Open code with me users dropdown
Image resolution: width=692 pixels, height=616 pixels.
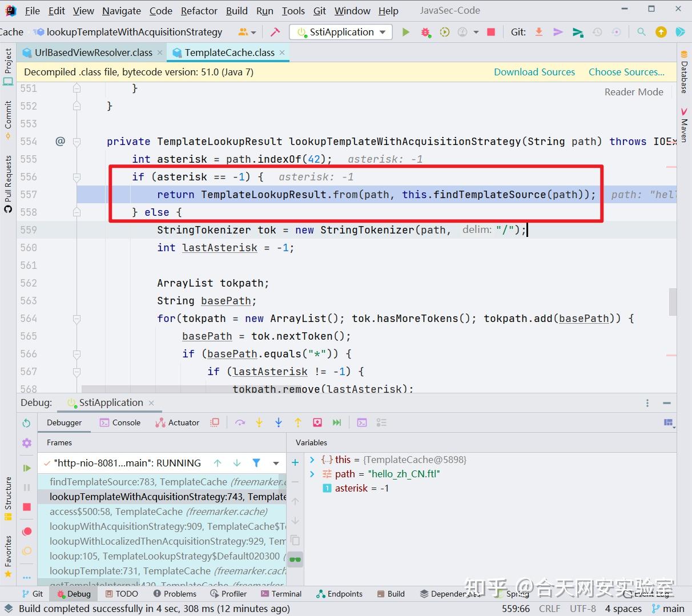click(x=247, y=32)
